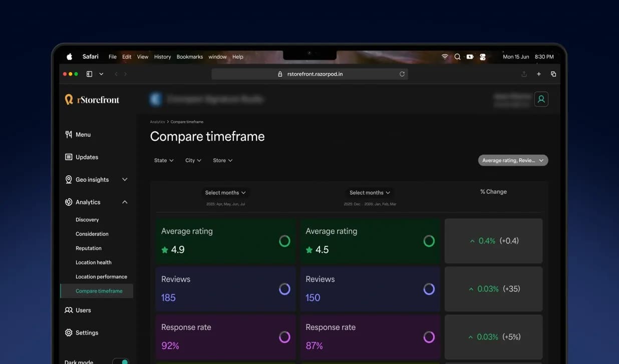Click the ring icon on Reviews 150 card
This screenshot has width=619, height=364.
(x=429, y=289)
